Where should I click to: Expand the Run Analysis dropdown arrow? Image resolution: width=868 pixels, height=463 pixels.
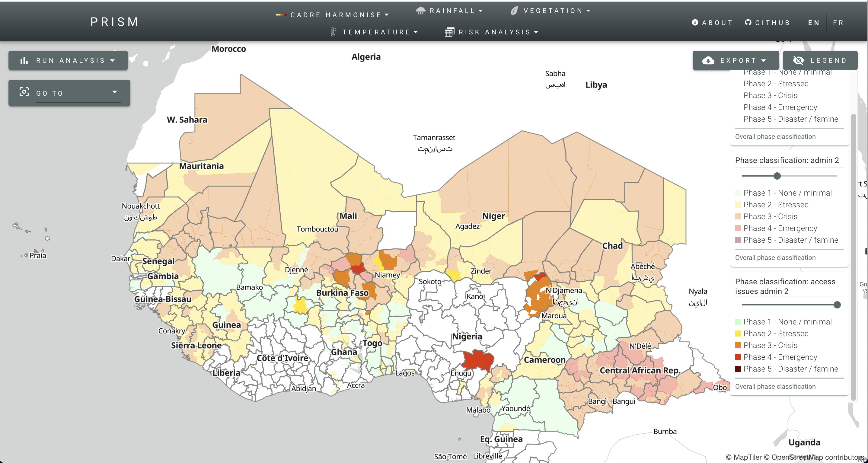click(x=113, y=61)
